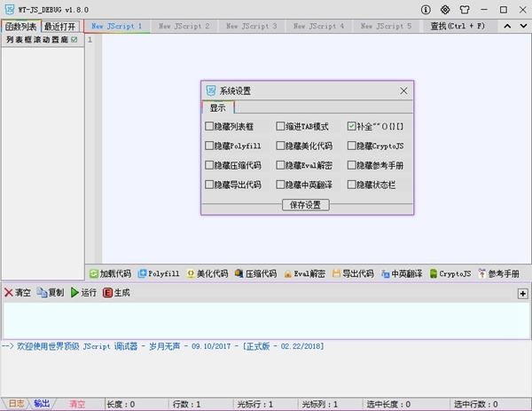Open the 中英翻译 translation tool

402,273
